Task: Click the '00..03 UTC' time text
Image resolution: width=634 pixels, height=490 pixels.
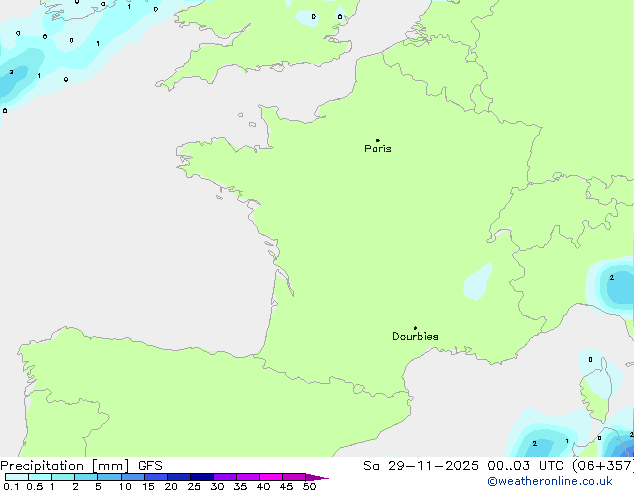Action: pyautogui.click(x=525, y=466)
